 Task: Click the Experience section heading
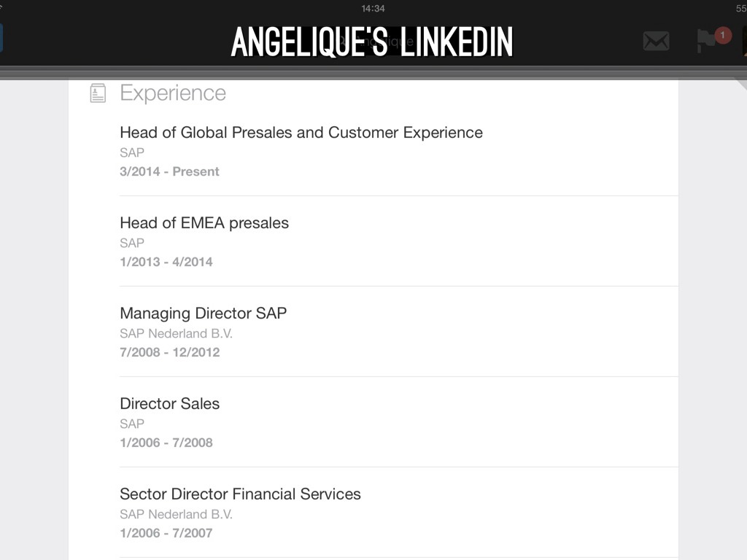[173, 93]
